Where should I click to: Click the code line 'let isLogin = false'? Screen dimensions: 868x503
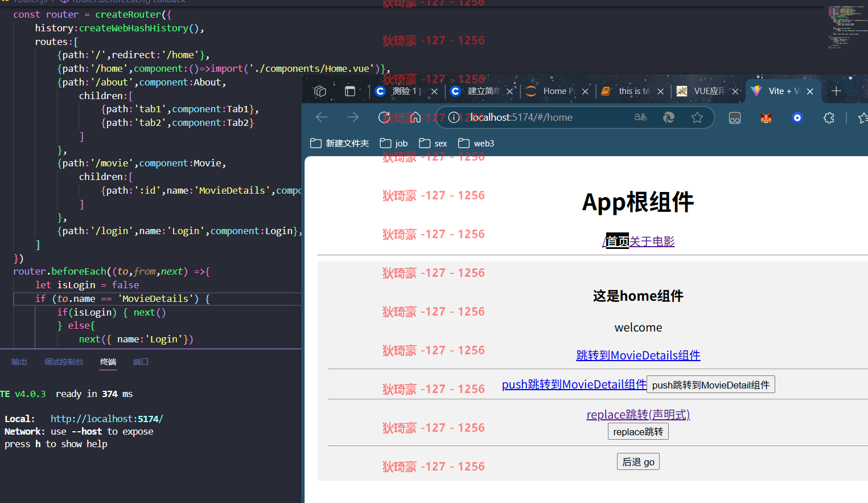pyautogui.click(x=87, y=285)
